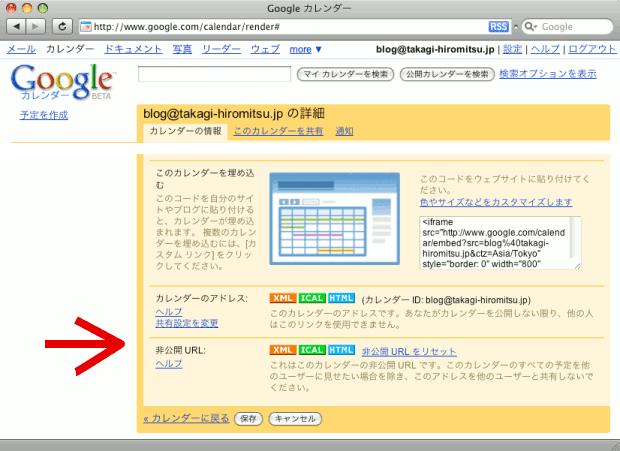Click the embedded calendar preview thumbnail
Screen dimensions: 620x451
pyautogui.click(x=335, y=219)
